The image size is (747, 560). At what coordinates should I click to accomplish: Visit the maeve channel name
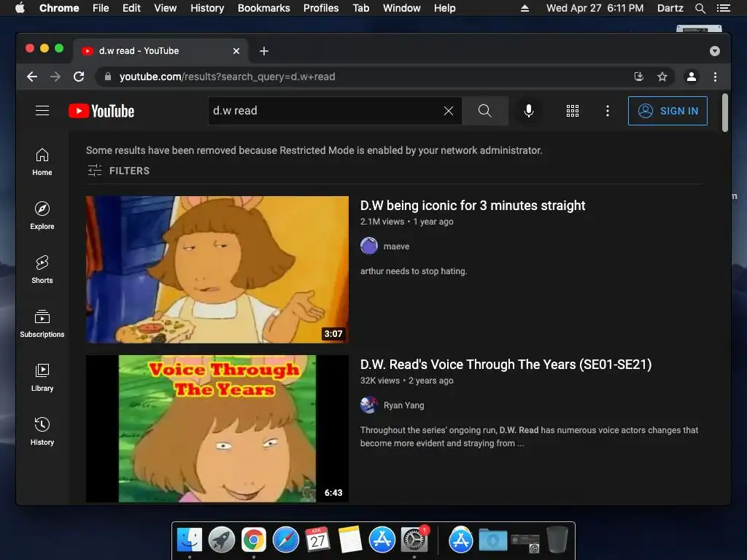click(396, 246)
